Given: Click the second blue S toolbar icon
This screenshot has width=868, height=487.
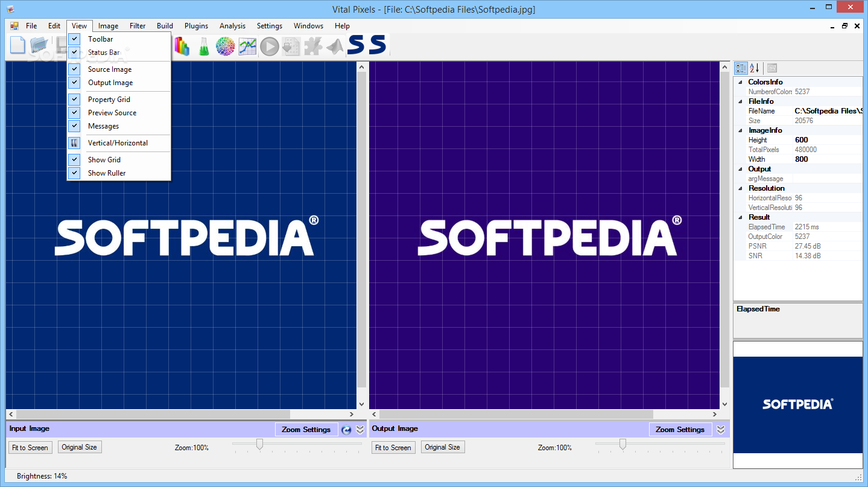Looking at the screenshot, I should tap(378, 45).
